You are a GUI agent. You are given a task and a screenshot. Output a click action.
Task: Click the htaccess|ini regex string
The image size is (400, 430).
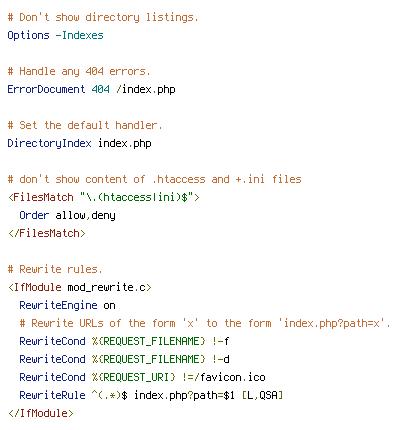tap(137, 197)
